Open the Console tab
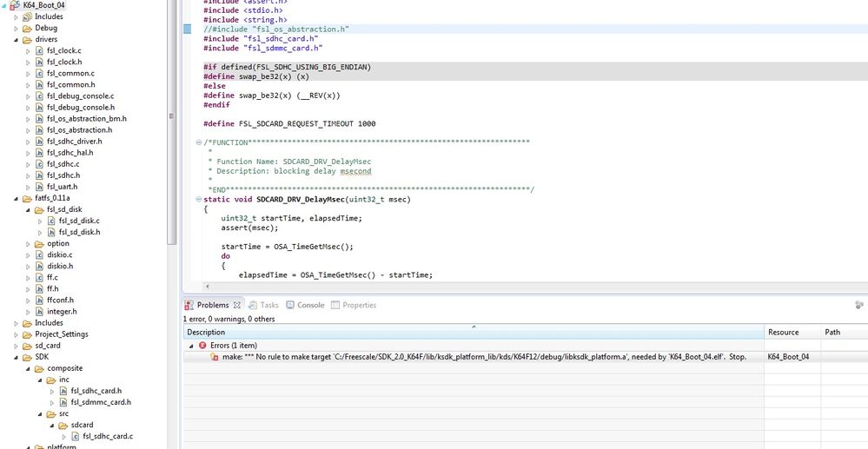Screen dimensions: 868x449 point(305,305)
